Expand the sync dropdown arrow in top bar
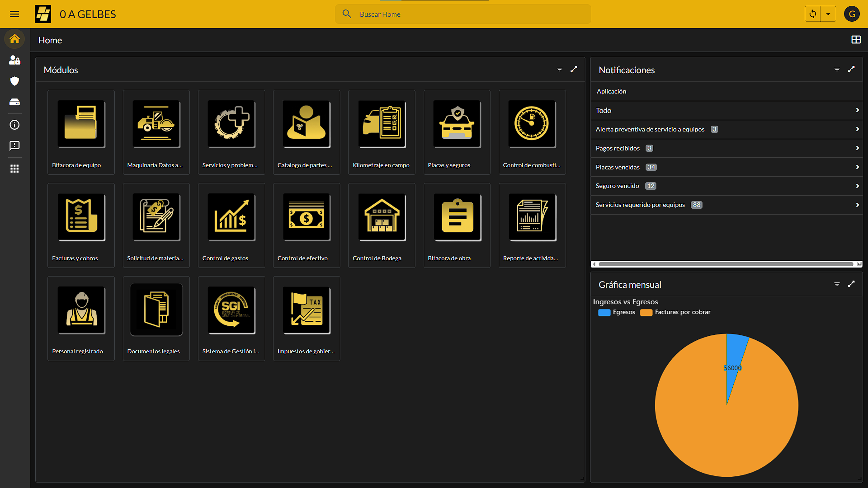Screen dimensions: 868x488 click(829, 14)
